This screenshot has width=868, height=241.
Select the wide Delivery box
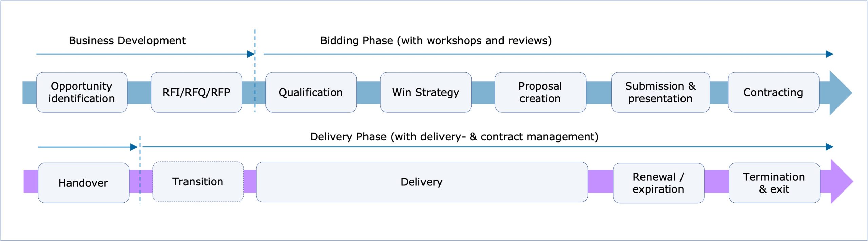point(422,182)
